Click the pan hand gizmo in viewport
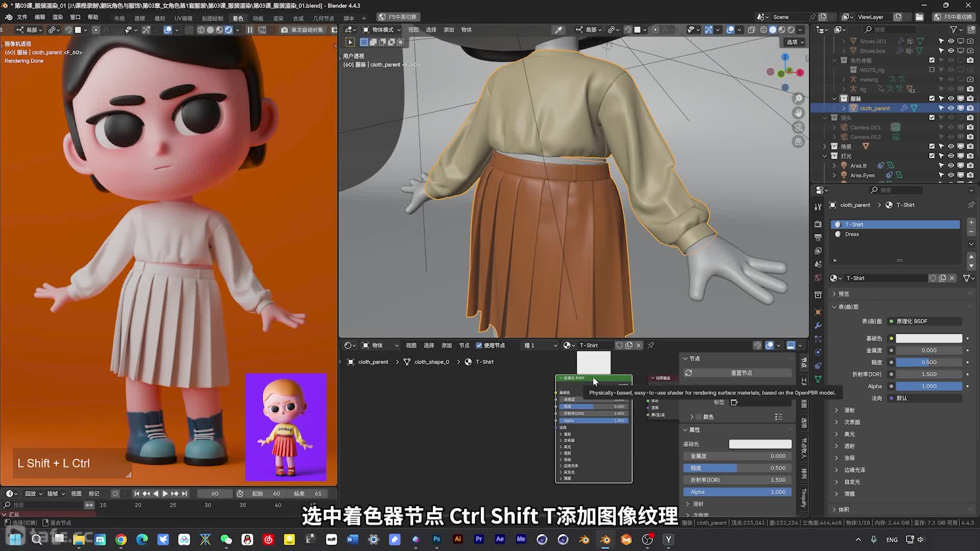The height and width of the screenshot is (551, 980). (798, 113)
